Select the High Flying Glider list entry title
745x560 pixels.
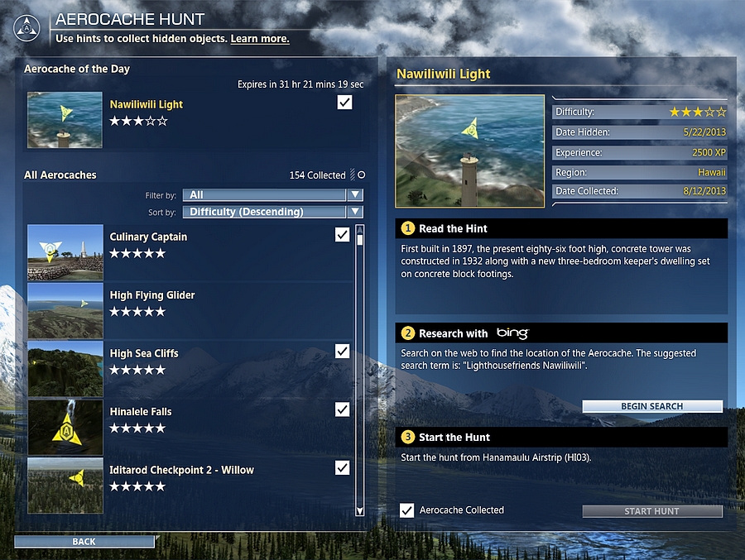coord(152,295)
